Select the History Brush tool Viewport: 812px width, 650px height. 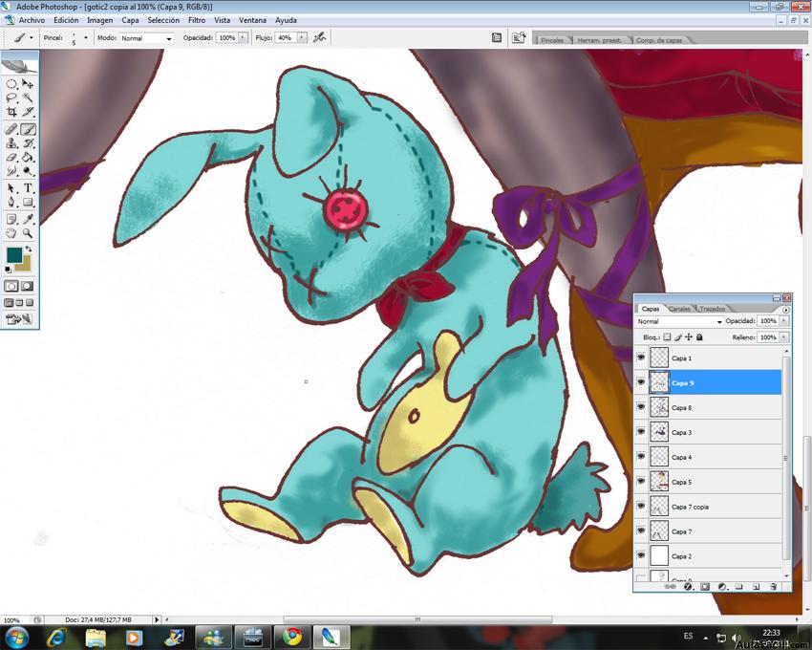point(28,143)
